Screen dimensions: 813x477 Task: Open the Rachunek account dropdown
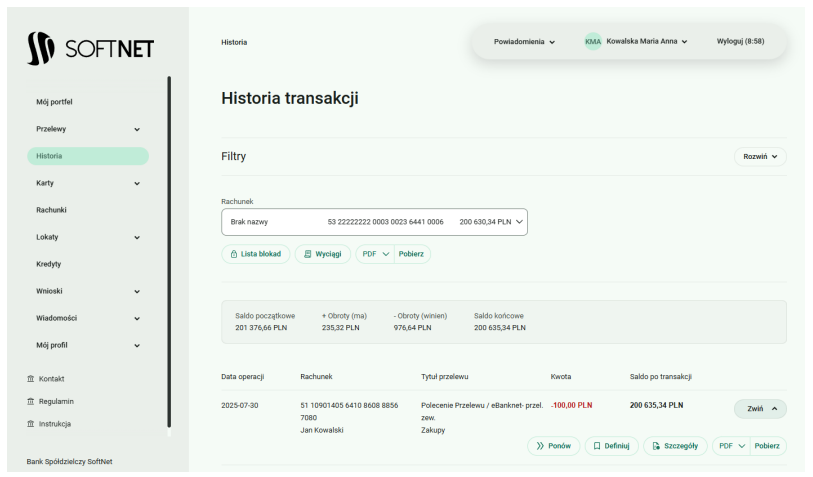click(374, 222)
